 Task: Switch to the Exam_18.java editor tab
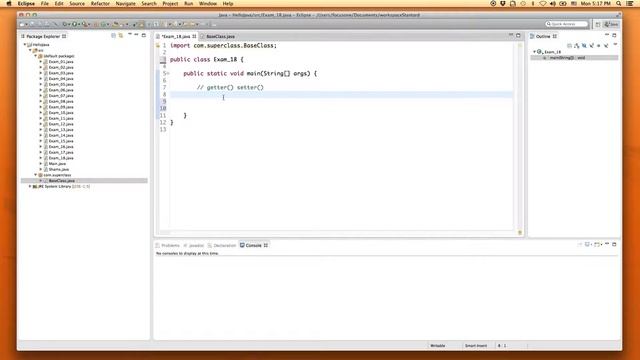[176, 36]
